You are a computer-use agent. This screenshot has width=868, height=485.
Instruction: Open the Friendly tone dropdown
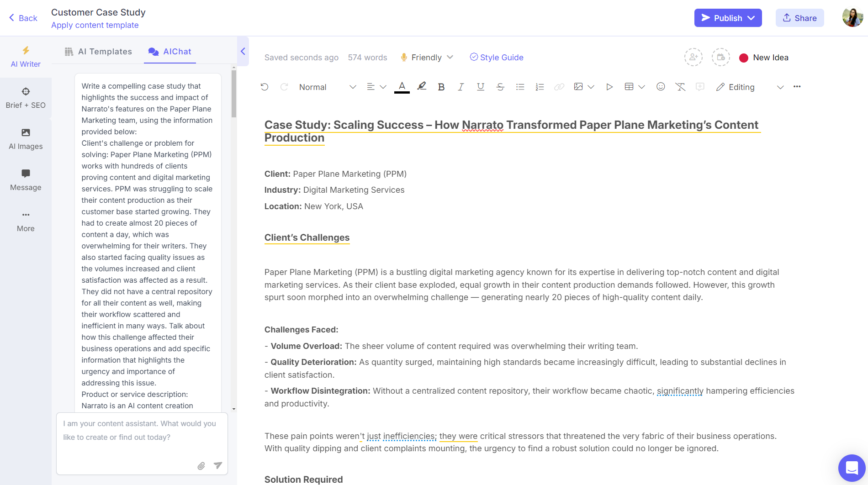pyautogui.click(x=427, y=58)
